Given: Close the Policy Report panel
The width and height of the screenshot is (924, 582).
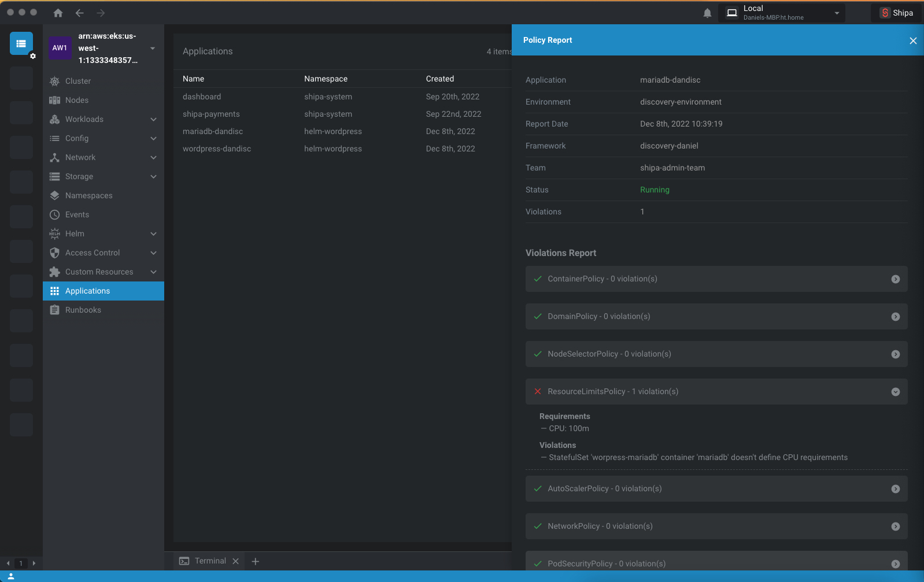Looking at the screenshot, I should coord(913,40).
